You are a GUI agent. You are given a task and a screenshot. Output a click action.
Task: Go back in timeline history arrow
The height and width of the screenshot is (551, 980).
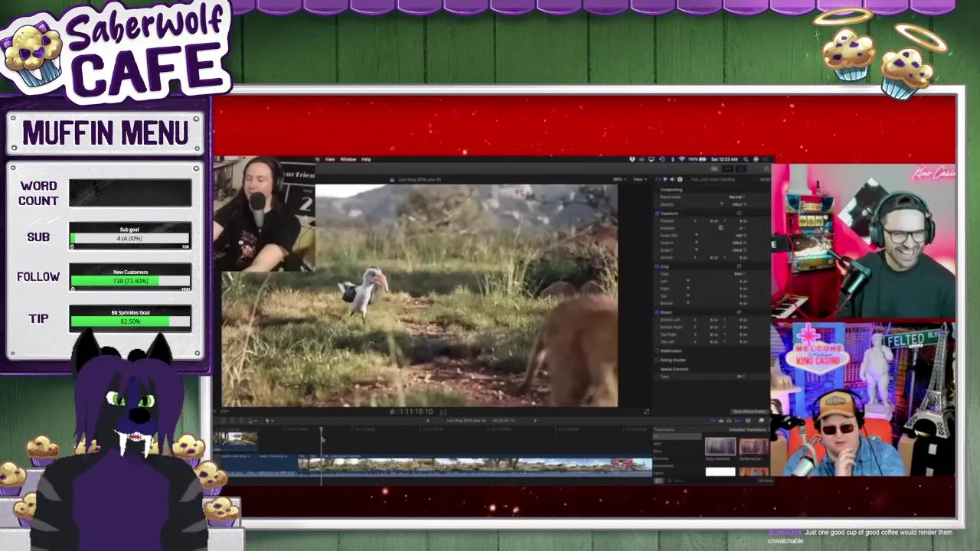pyautogui.click(x=428, y=420)
